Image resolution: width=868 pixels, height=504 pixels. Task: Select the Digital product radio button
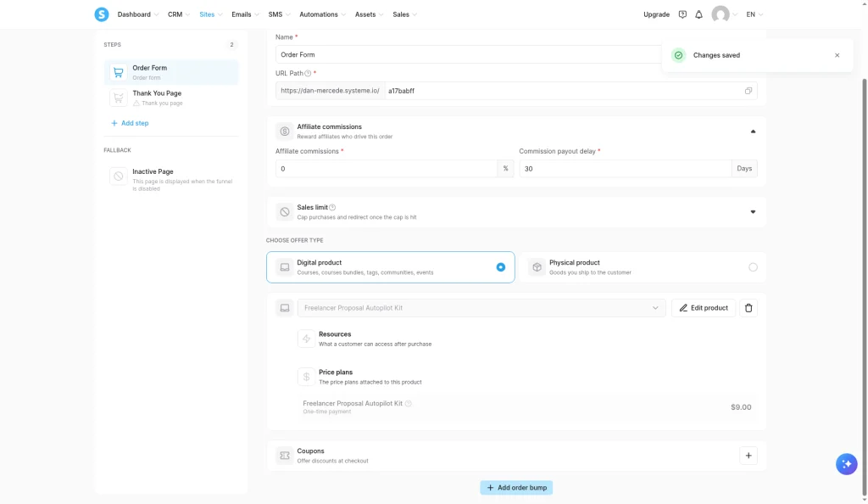500,267
